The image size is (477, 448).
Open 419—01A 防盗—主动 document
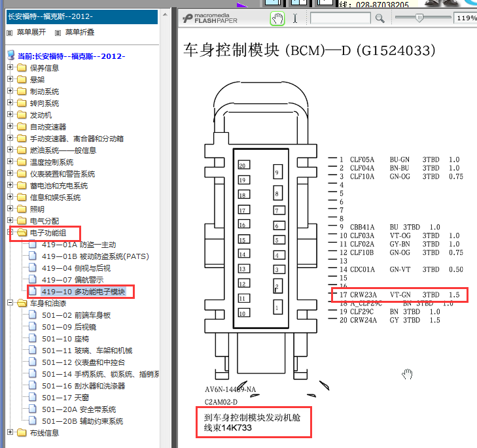coord(79,245)
